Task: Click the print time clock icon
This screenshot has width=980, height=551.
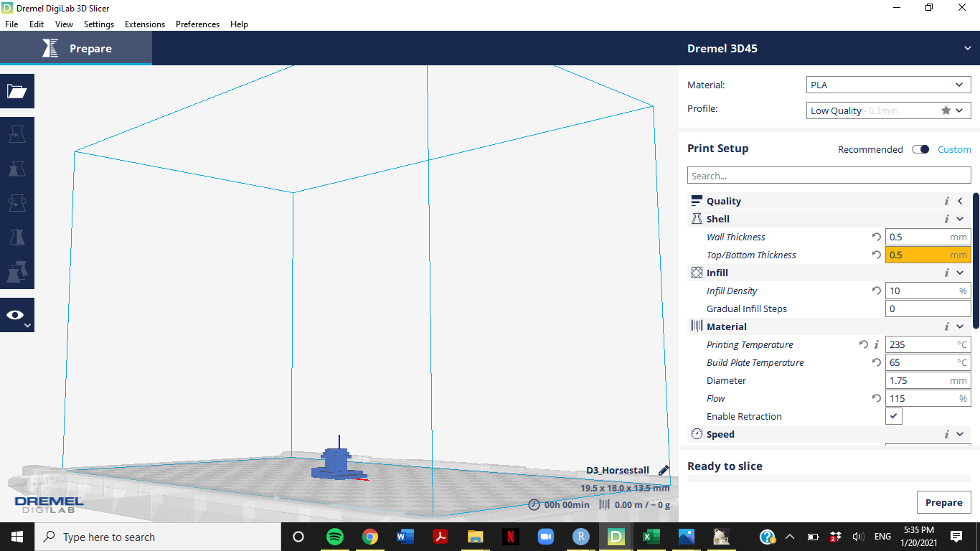Action: pyautogui.click(x=534, y=504)
